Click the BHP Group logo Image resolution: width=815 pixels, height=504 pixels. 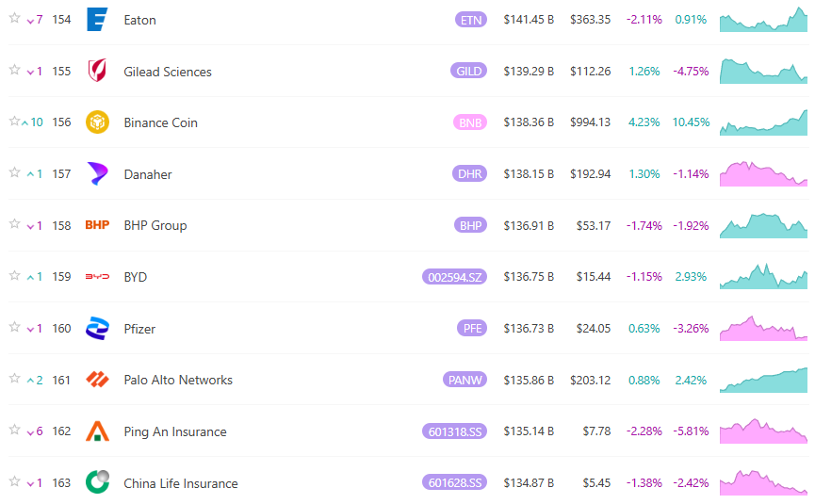[x=97, y=225]
